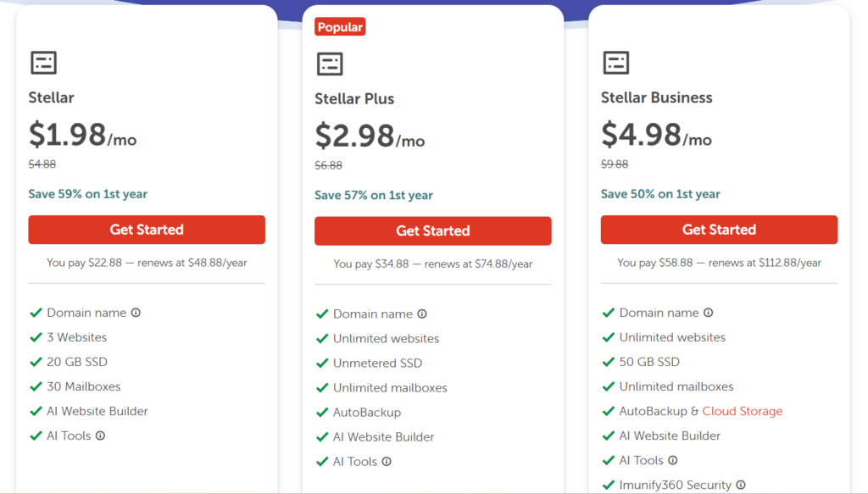Open Domain name info icon in Stellar plan
868x494 pixels.
[x=136, y=313]
